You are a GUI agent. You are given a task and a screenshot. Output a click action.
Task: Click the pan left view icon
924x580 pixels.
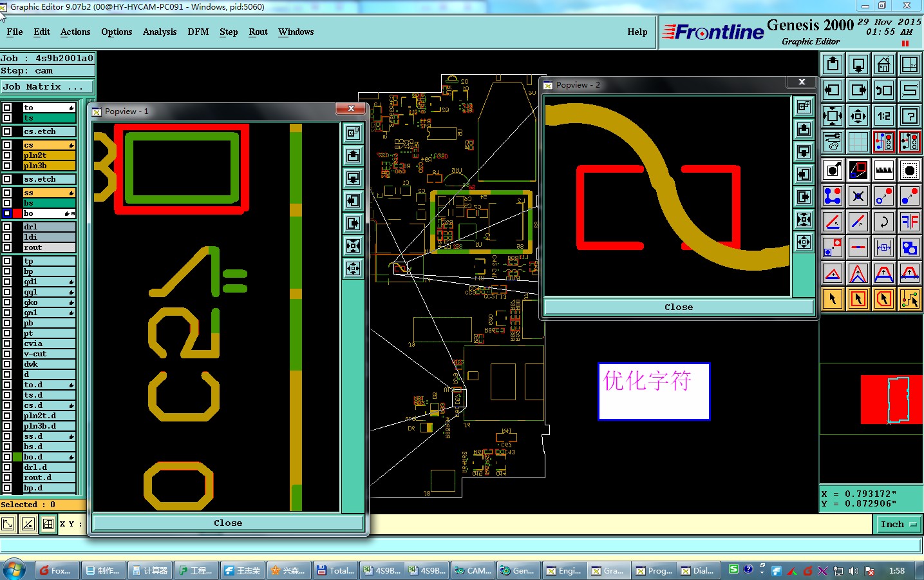(833, 90)
